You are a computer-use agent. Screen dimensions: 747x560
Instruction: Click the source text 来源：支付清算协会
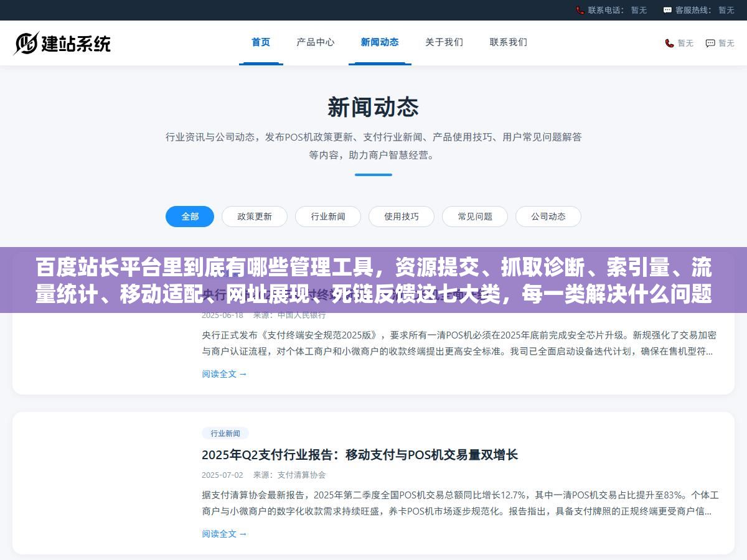(289, 475)
